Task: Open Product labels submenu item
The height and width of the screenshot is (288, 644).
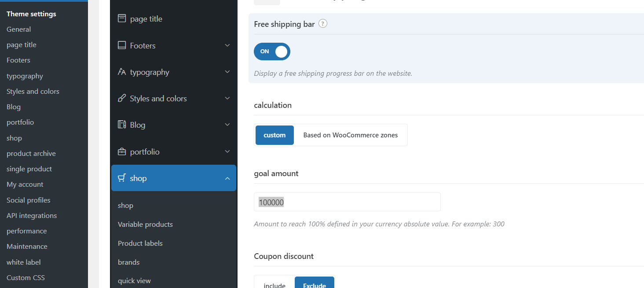Action: pyautogui.click(x=140, y=243)
